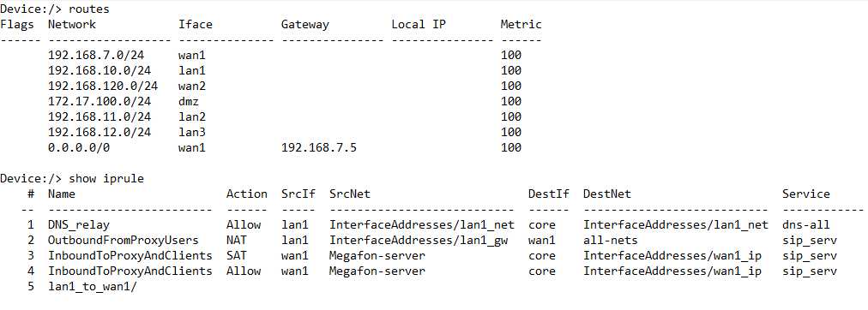The image size is (868, 310).
Task: Click the Metric column header
Action: (521, 24)
